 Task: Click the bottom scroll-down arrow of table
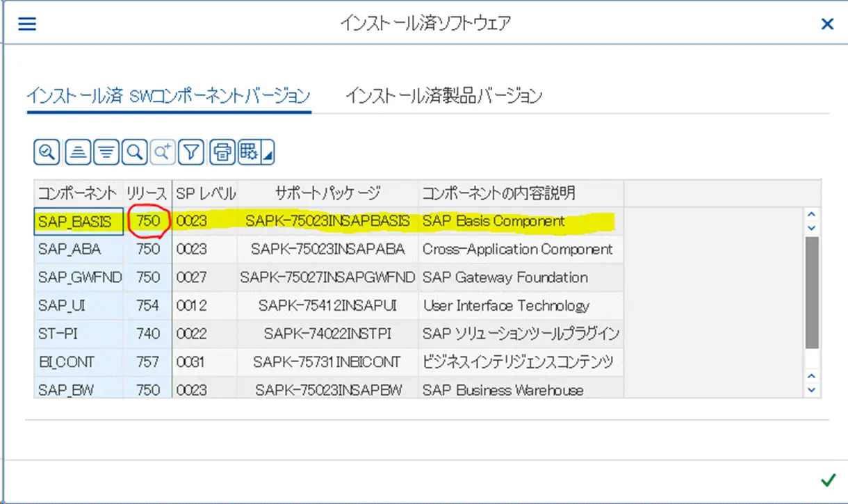click(811, 391)
